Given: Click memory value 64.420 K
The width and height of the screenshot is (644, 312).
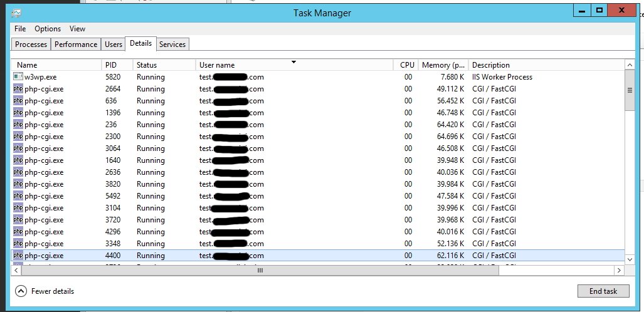Looking at the screenshot, I should click(451, 125).
